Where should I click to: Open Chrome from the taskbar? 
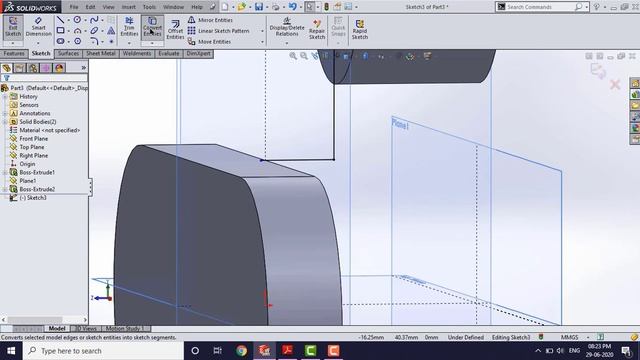[241, 351]
